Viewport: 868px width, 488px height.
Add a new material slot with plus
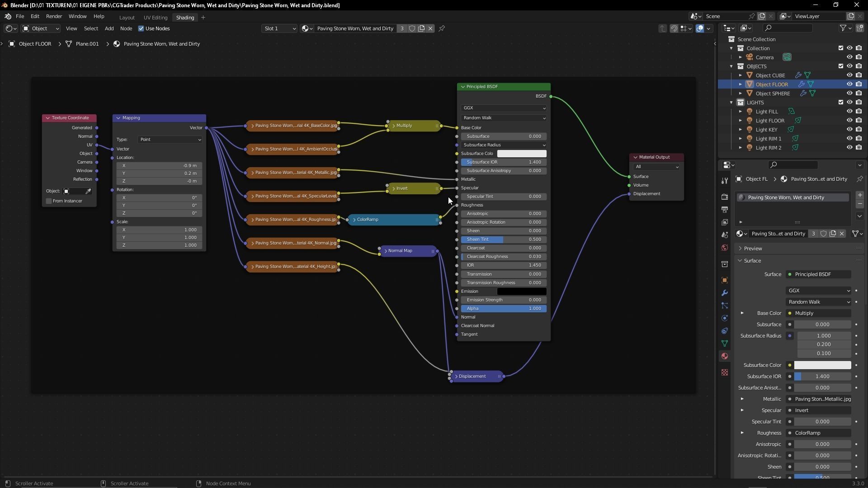pyautogui.click(x=859, y=195)
